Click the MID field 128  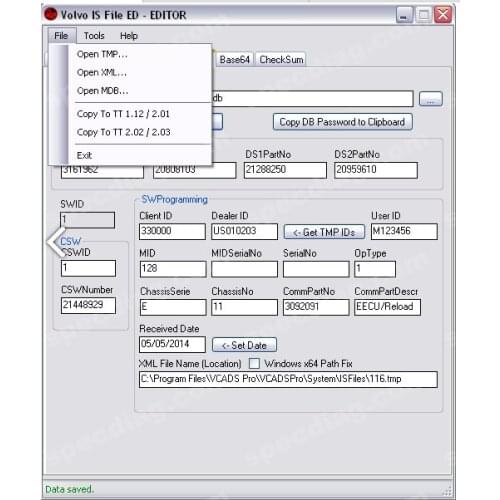(x=173, y=269)
